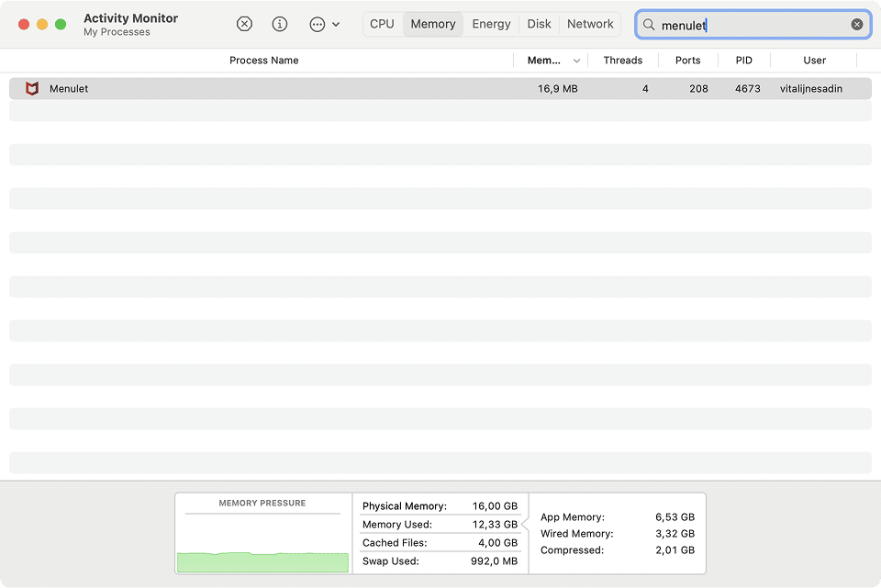Sort by the Mem... column header

[x=544, y=61]
